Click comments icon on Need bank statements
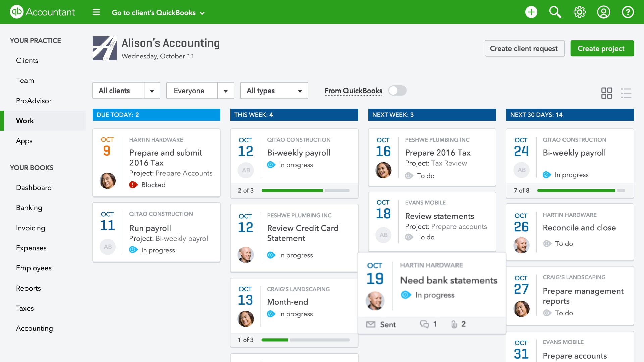The image size is (644, 362). tap(424, 324)
